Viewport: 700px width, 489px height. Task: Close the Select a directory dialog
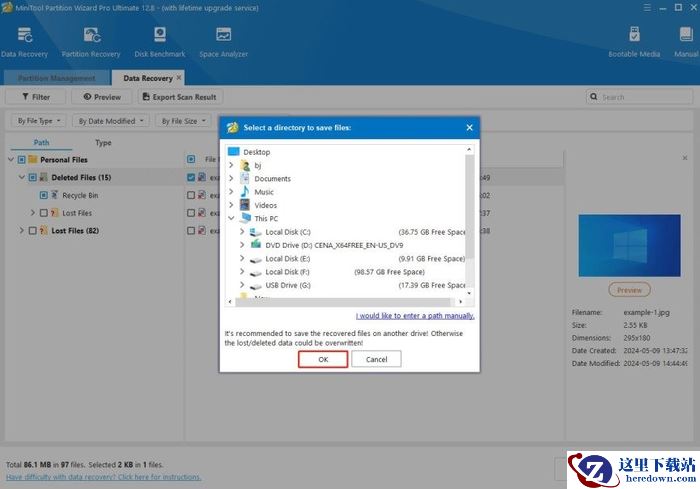[x=469, y=128]
